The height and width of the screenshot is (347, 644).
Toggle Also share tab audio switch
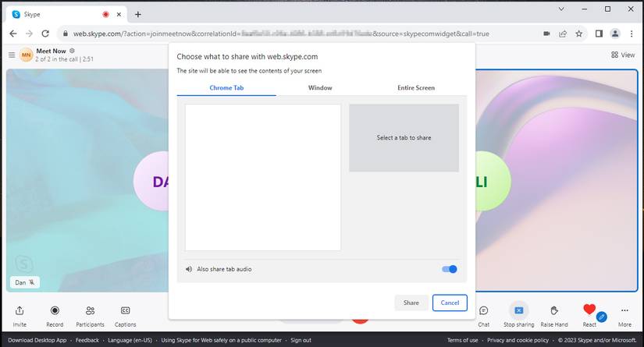coord(450,269)
